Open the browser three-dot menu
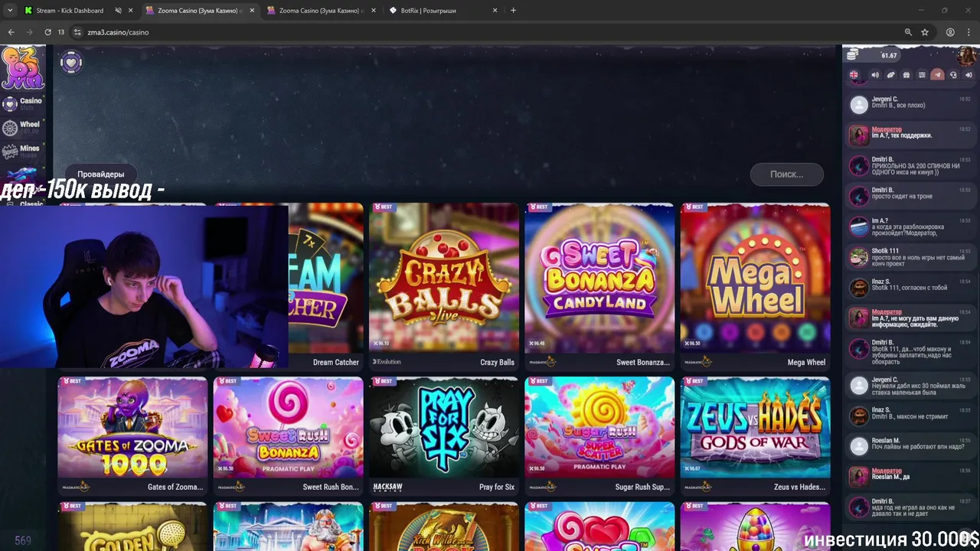Screen dimensions: 980x551 click(969, 32)
